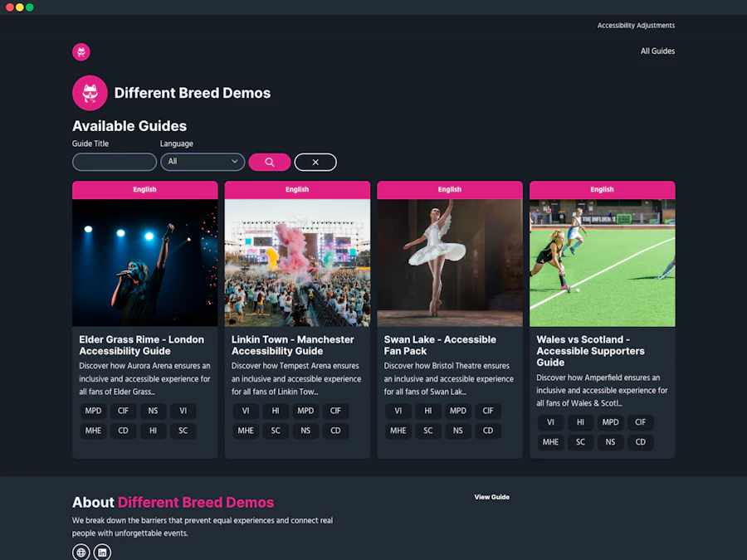
Task: Click VI tag on Linkin Town card
Action: coord(246,411)
